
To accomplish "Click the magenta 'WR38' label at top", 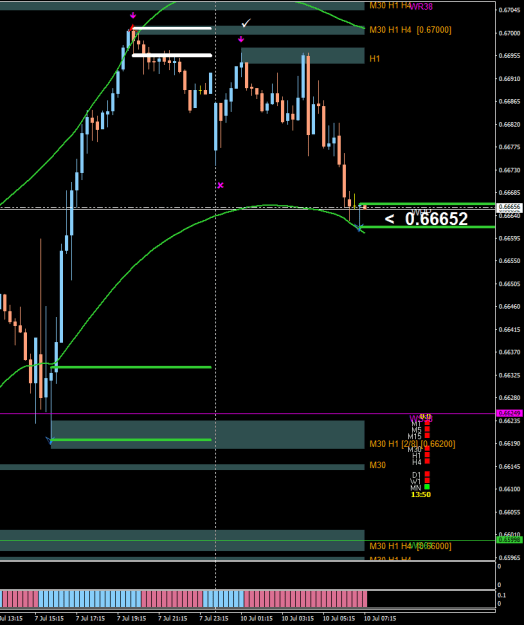I will point(421,6).
